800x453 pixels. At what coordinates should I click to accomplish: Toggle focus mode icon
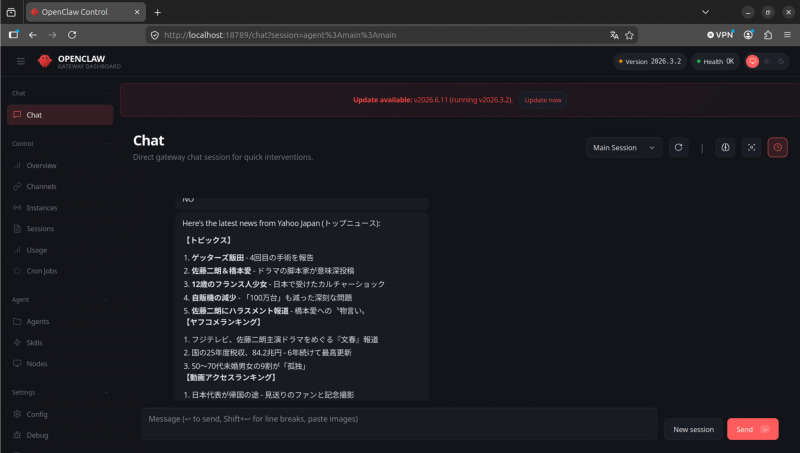coord(752,147)
